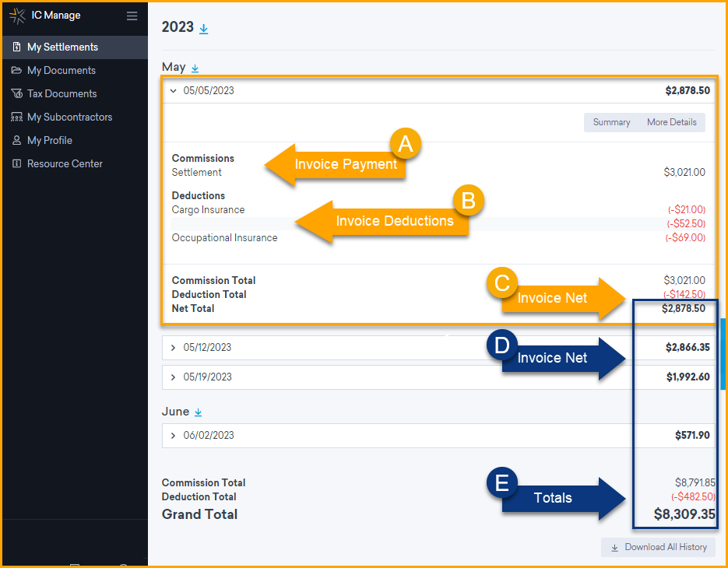728x568 pixels.
Task: Open My Settlements in the sidebar
Action: click(62, 47)
